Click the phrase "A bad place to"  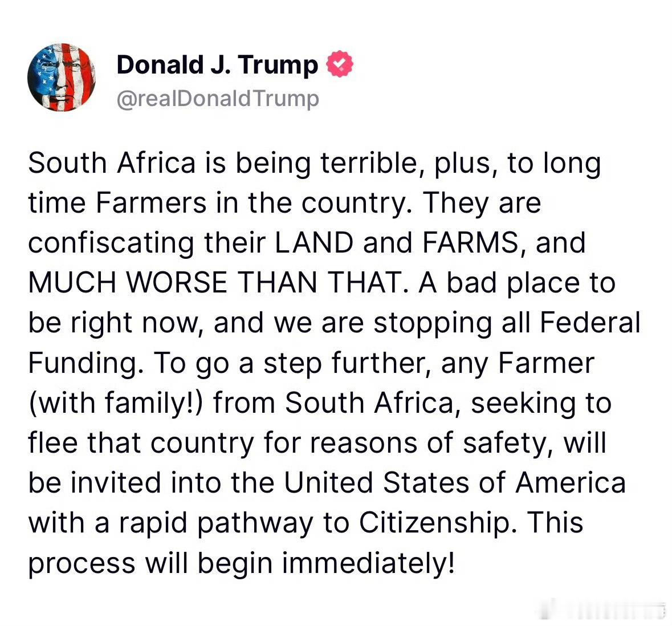click(x=517, y=283)
